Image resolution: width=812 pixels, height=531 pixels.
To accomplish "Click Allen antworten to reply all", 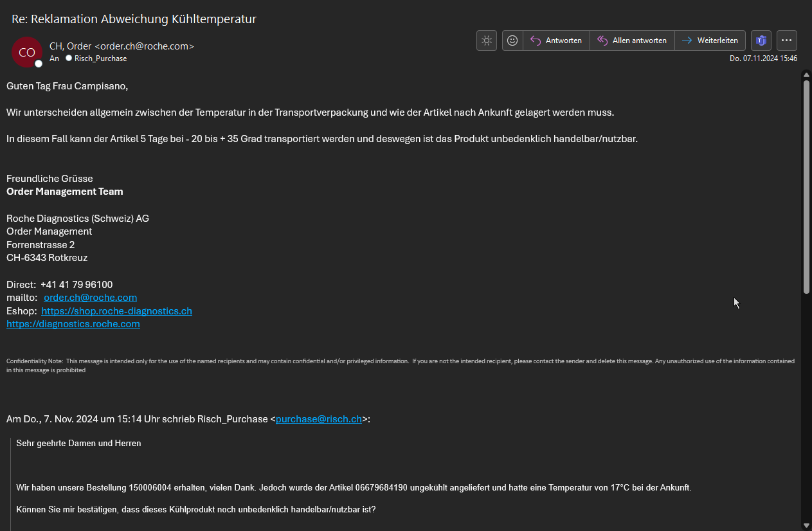I will point(632,40).
